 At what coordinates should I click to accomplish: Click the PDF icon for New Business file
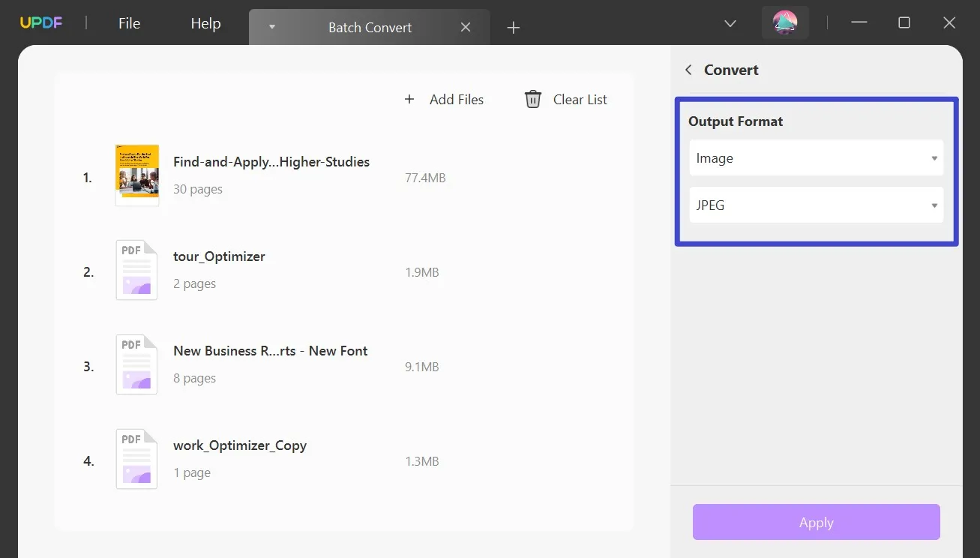136,364
